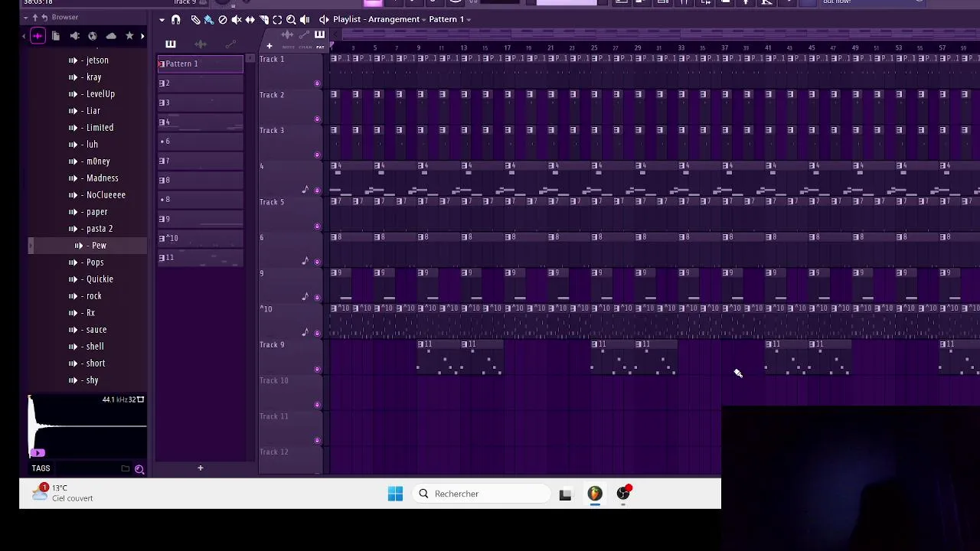The height and width of the screenshot is (551, 980).
Task: Mute Track 3 using its dot
Action: tap(317, 155)
